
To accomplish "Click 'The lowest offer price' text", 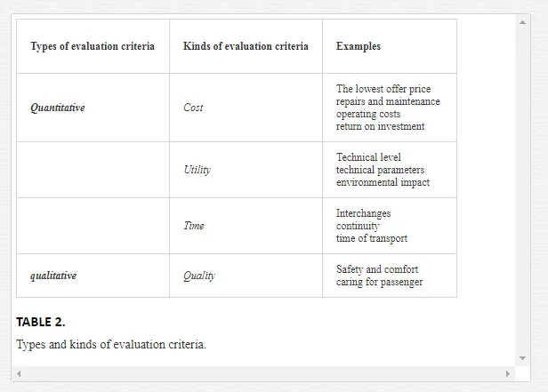I will click(x=383, y=89).
